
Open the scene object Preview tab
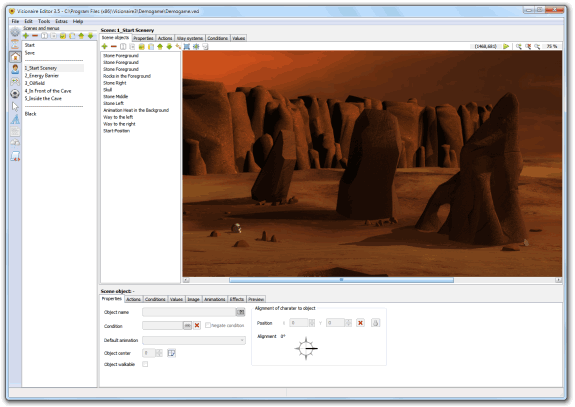coord(256,299)
